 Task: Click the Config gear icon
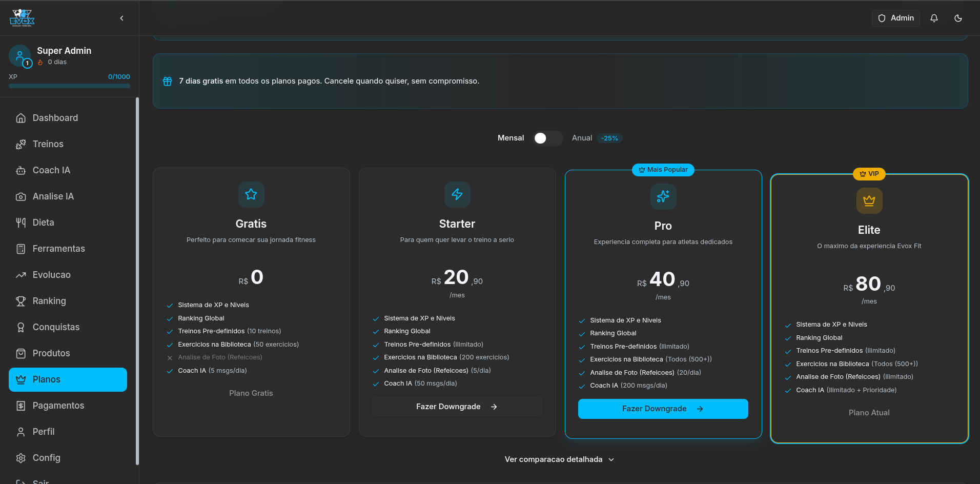21,458
